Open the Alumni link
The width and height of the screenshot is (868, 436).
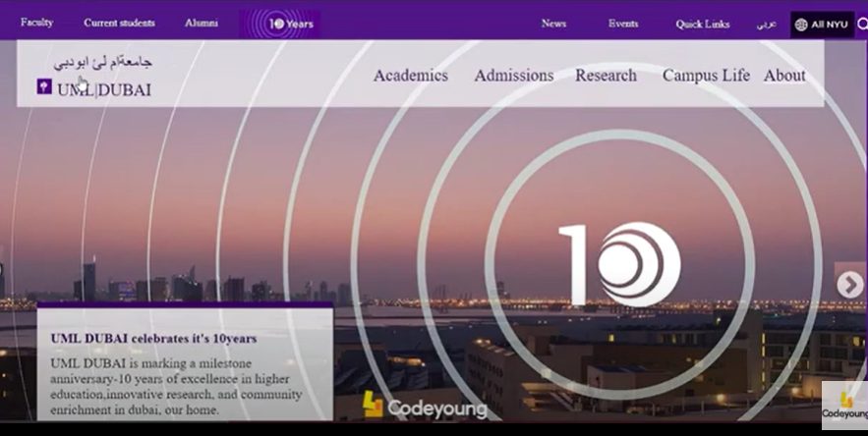[x=202, y=23]
